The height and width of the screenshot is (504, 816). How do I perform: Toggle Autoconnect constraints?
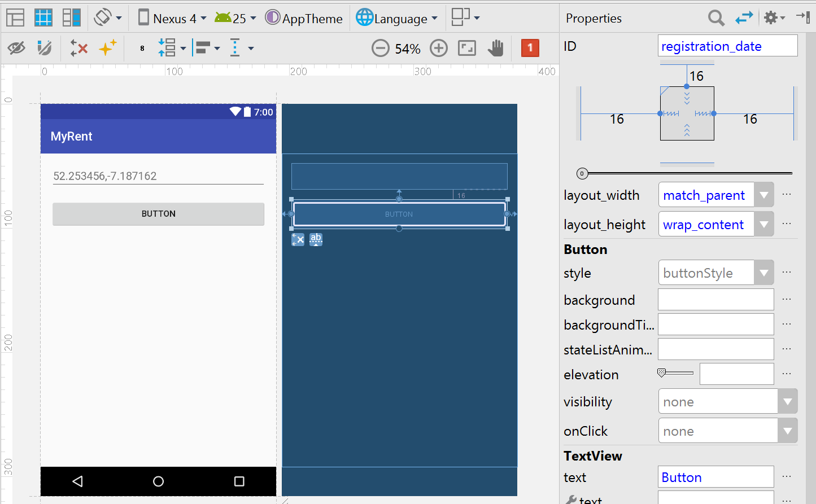pyautogui.click(x=44, y=47)
